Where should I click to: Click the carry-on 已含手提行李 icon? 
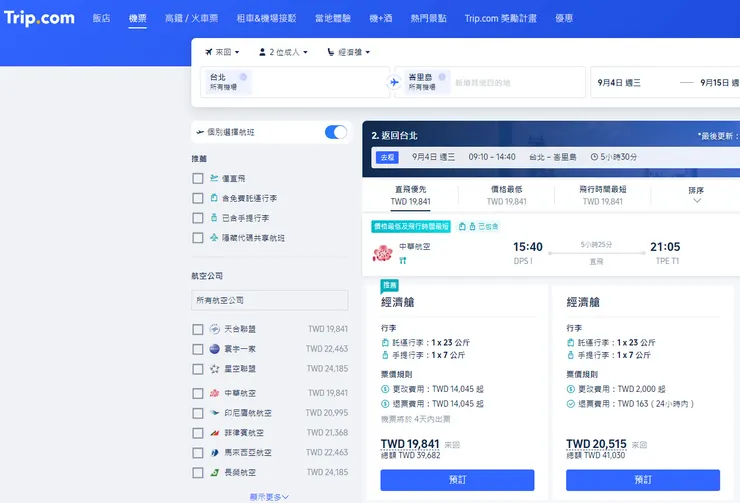point(214,218)
